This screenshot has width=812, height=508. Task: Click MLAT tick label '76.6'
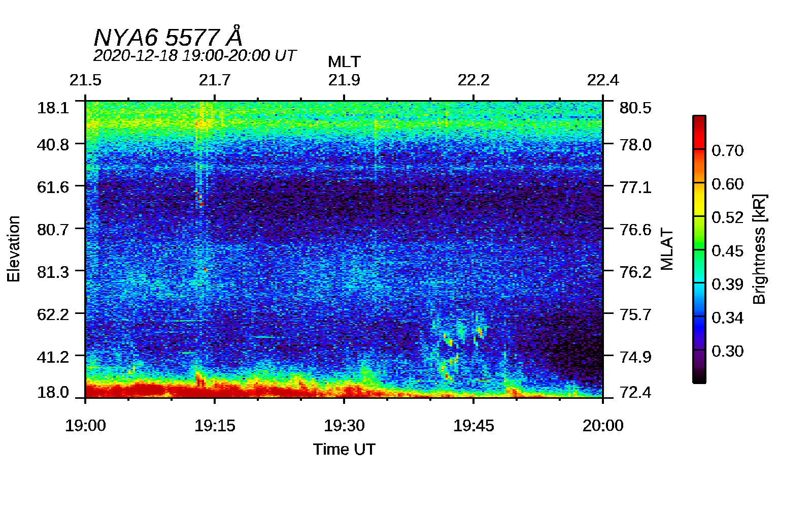(x=635, y=230)
